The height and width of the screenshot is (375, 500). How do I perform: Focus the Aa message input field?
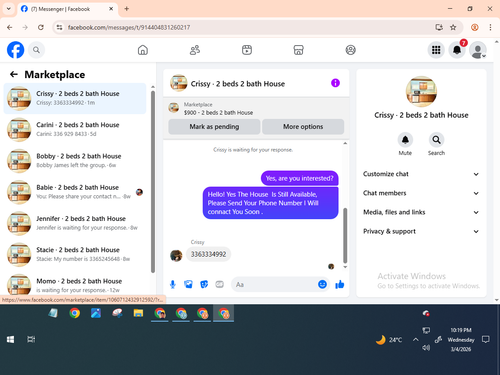(274, 284)
